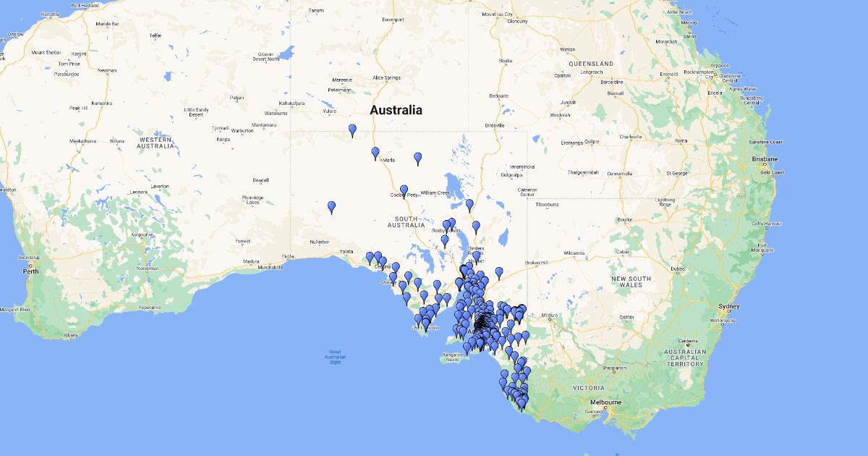Click the 'Melbourne' city label
Image resolution: width=868 pixels, height=456 pixels.
point(605,402)
